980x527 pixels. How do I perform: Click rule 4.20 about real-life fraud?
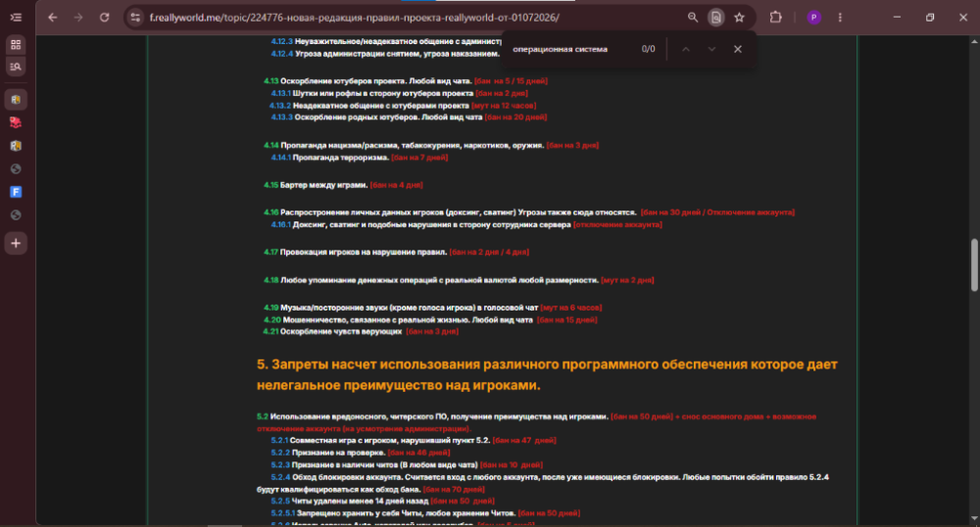[430, 319]
